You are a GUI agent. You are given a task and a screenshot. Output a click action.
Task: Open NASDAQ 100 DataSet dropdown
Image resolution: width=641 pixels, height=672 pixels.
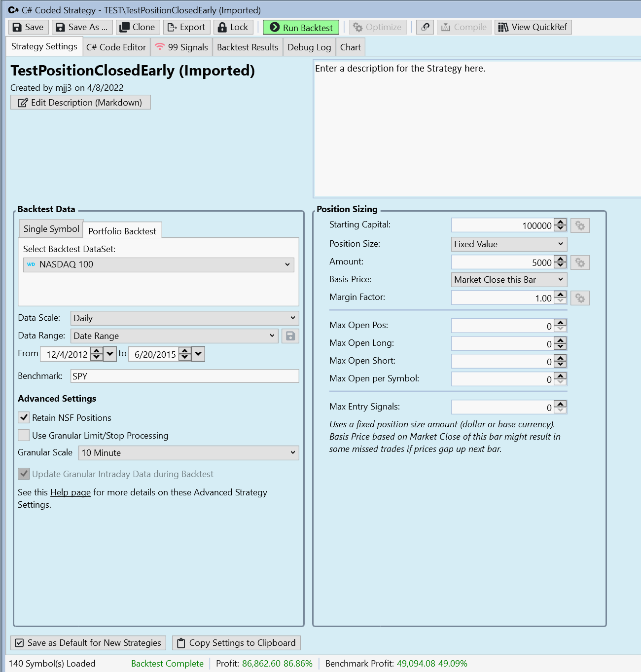pyautogui.click(x=158, y=265)
